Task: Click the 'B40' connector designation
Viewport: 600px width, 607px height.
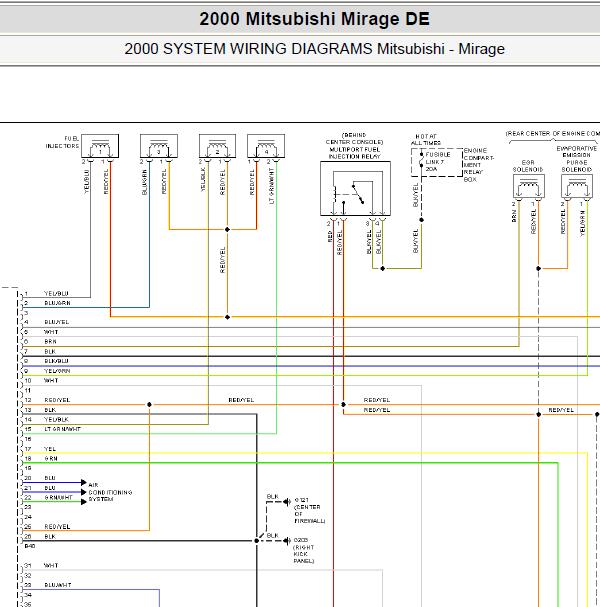Action: coord(30,546)
